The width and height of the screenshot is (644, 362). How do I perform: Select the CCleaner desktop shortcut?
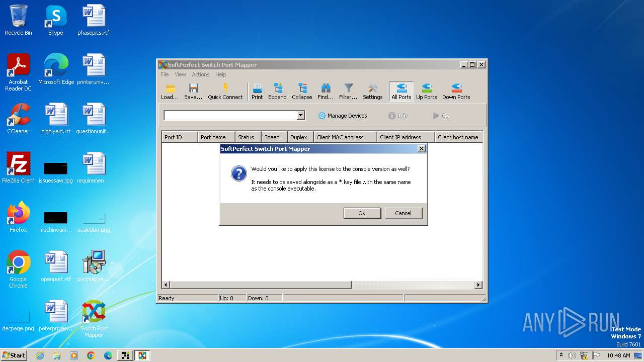[x=18, y=119]
